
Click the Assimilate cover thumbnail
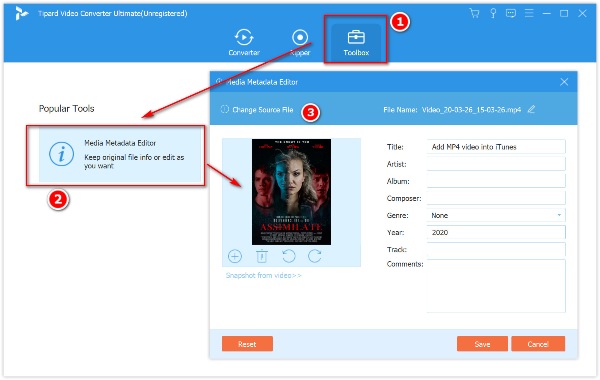click(x=291, y=192)
